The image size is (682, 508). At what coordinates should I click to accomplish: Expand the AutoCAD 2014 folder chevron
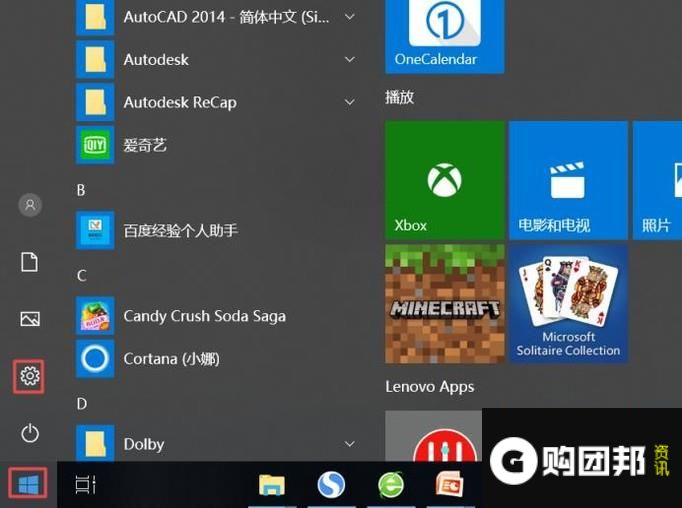click(x=350, y=17)
